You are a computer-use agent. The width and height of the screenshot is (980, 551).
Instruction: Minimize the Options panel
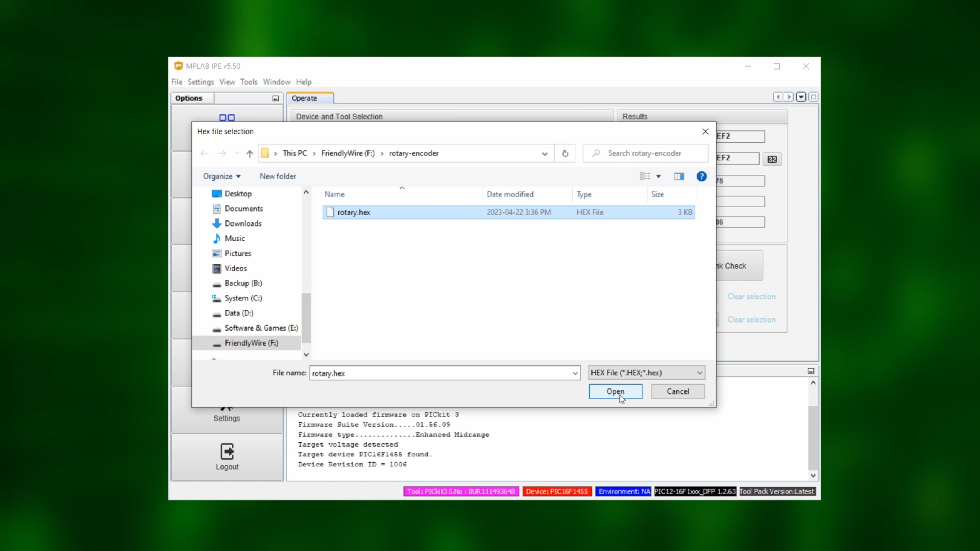tap(275, 98)
